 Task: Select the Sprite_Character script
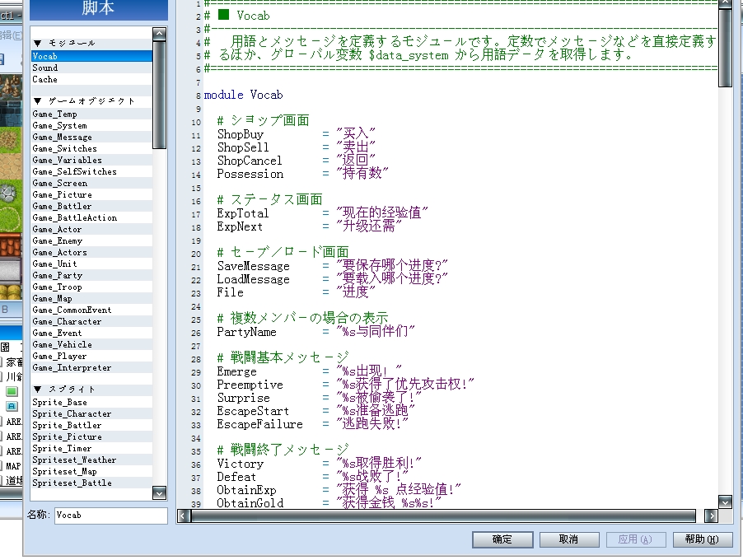[92, 413]
